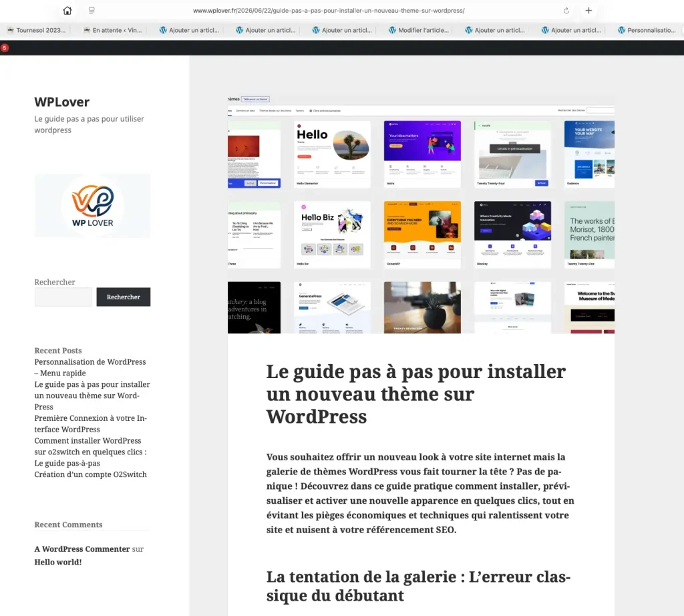Click the Tournesol 2023 favicon
Screen dimensions: 684x616
pyautogui.click(x=11, y=30)
